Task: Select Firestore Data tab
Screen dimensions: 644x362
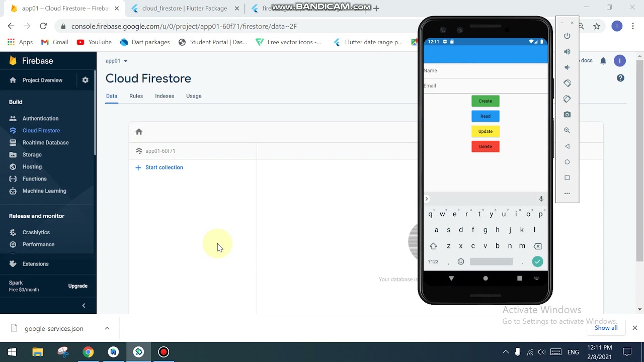Action: coord(112,96)
